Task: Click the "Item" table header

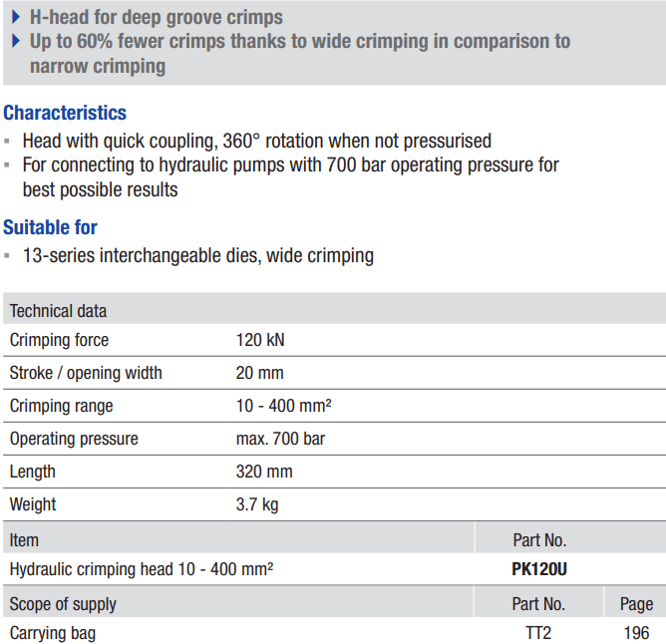Action: pyautogui.click(x=25, y=539)
